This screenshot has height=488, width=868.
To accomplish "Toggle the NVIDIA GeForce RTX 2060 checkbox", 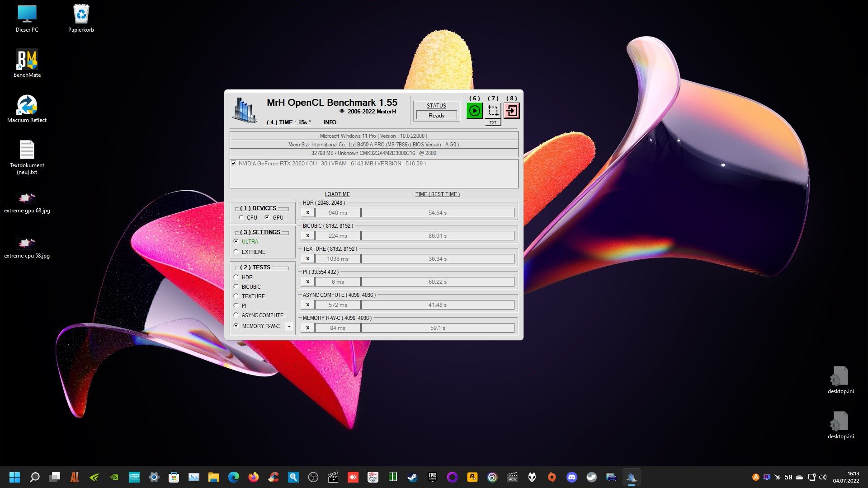I will pyautogui.click(x=234, y=164).
